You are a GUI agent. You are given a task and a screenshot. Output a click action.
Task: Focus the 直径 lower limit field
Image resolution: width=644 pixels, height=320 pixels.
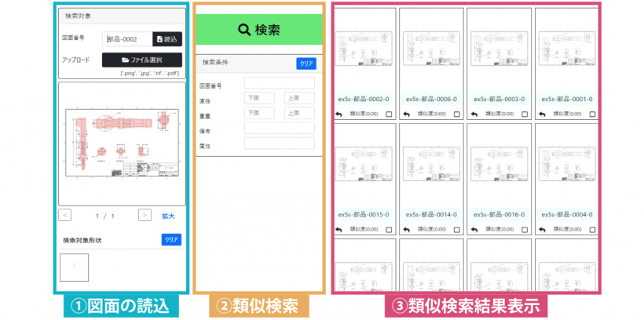pyautogui.click(x=259, y=98)
